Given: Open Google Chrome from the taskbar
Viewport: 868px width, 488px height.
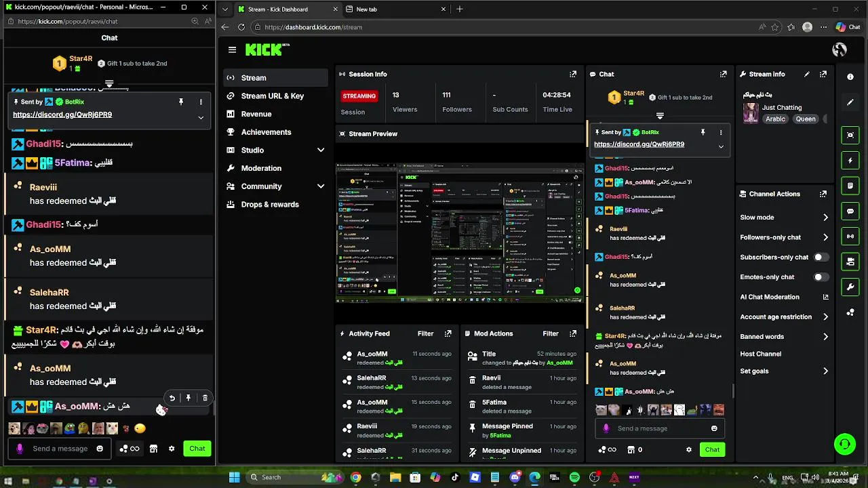Looking at the screenshot, I should point(355,477).
